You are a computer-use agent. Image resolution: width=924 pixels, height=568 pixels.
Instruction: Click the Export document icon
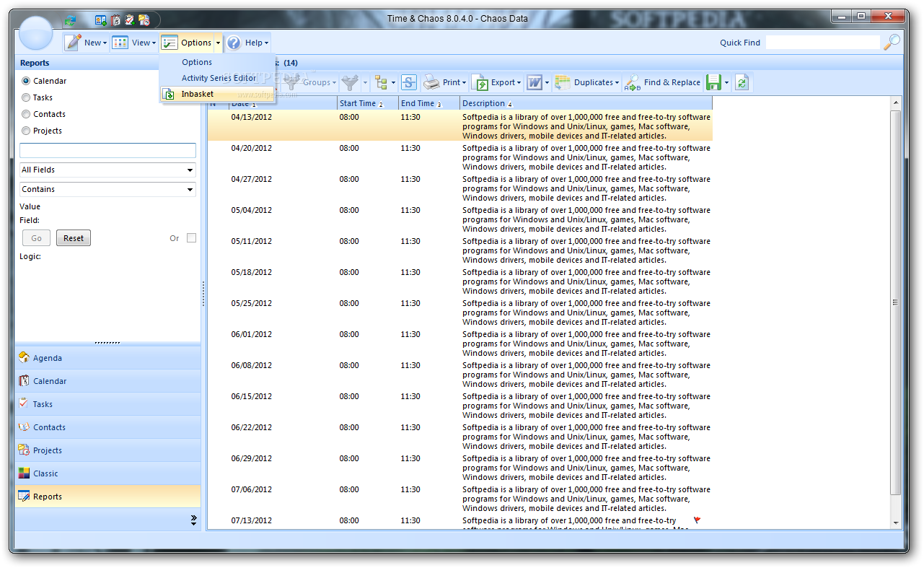click(480, 82)
